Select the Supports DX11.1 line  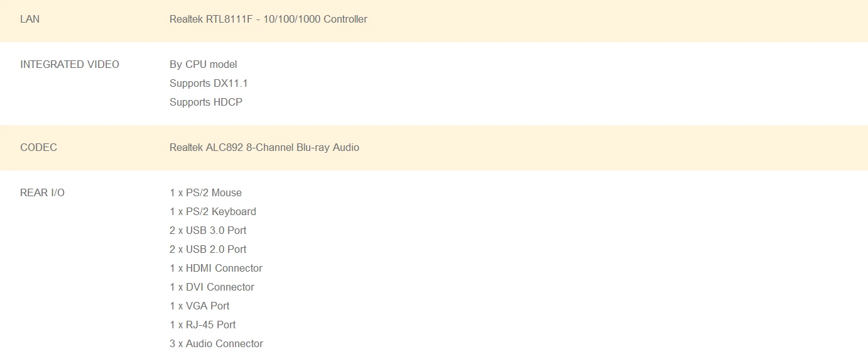209,83
